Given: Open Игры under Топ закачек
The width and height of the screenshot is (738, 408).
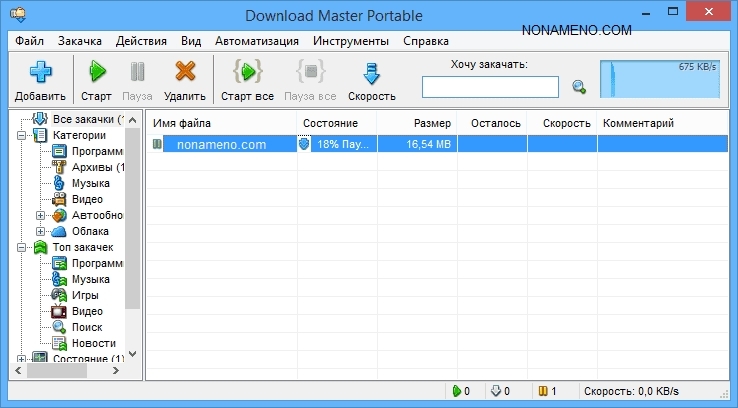Looking at the screenshot, I should coord(85,295).
